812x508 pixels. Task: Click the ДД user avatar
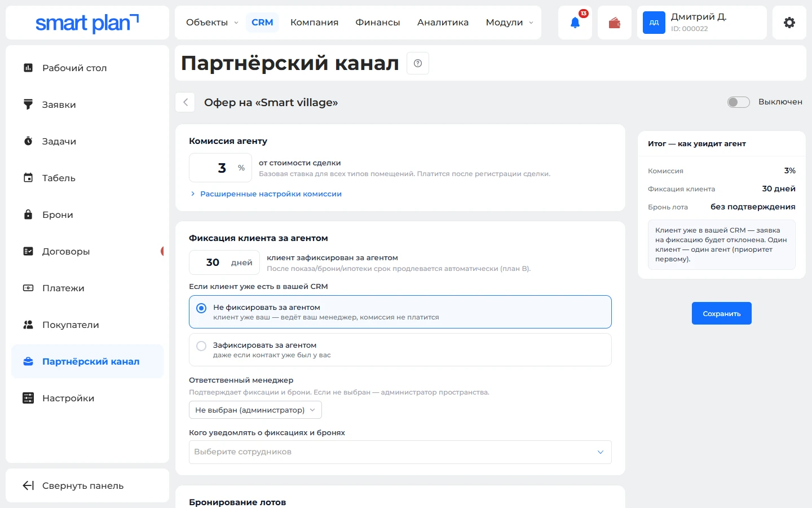click(654, 23)
